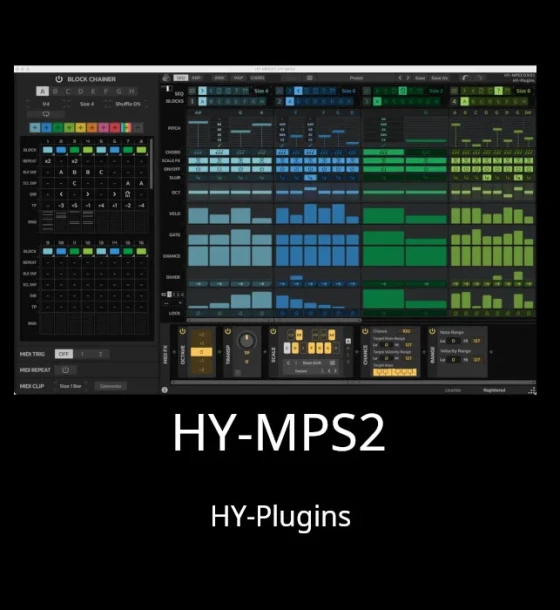This screenshot has height=610, width=560.
Task: Toggle the Block Chainer power icon
Action: point(59,79)
